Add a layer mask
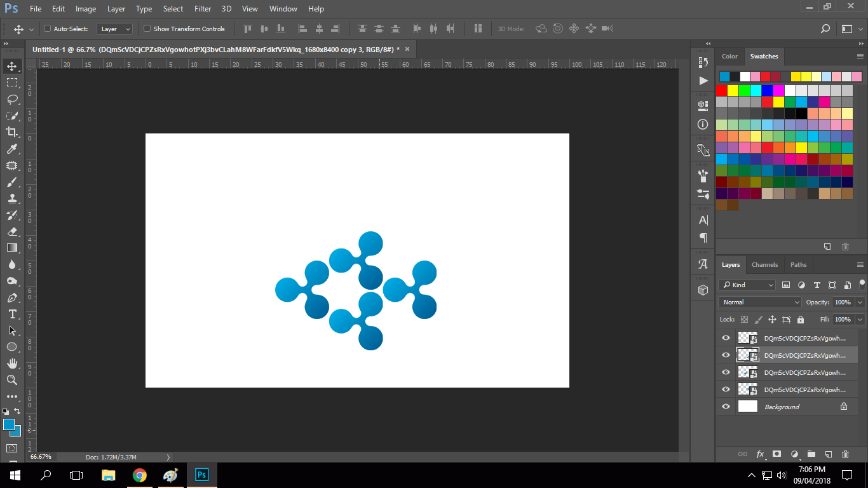This screenshot has height=488, width=868. coord(776,454)
